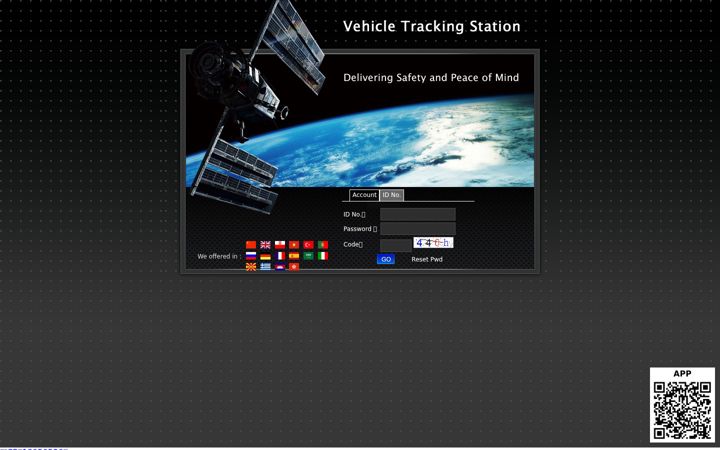
Task: Choose the Polish flag language
Action: [280, 245]
